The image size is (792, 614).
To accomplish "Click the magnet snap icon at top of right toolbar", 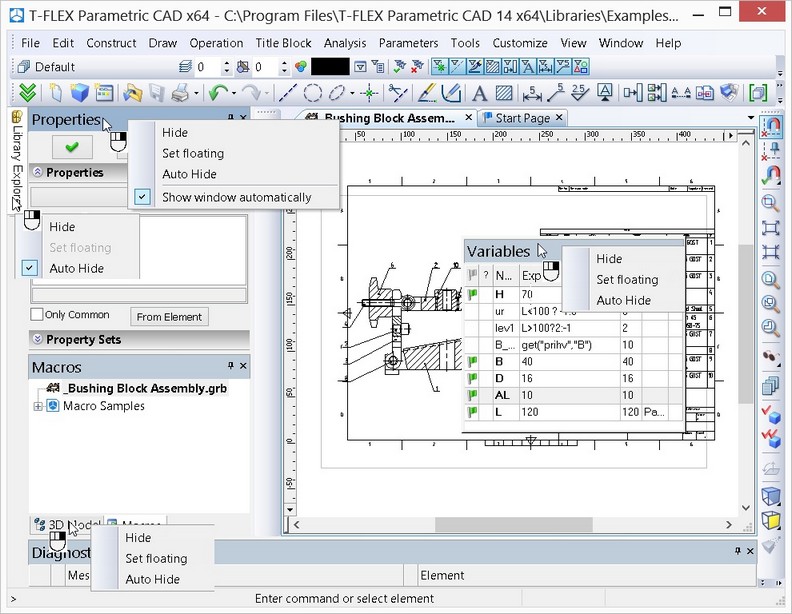I will (771, 126).
